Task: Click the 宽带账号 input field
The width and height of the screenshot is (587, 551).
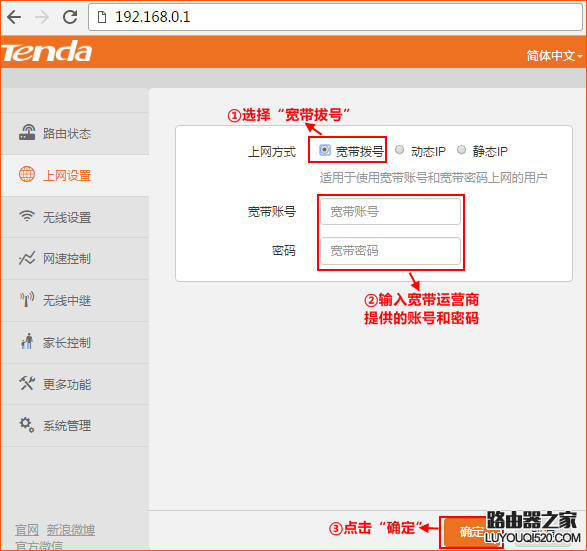Action: tap(390, 212)
